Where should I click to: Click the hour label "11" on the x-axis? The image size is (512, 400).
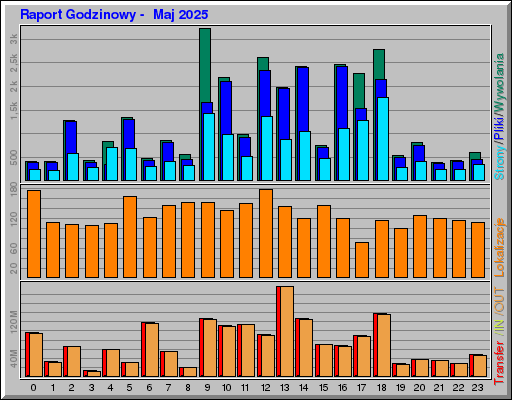coord(245,388)
